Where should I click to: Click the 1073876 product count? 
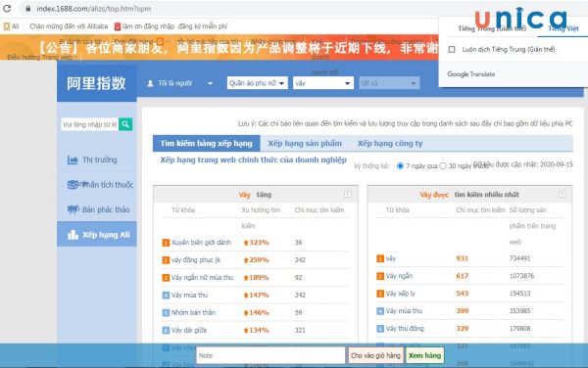pyautogui.click(x=521, y=276)
